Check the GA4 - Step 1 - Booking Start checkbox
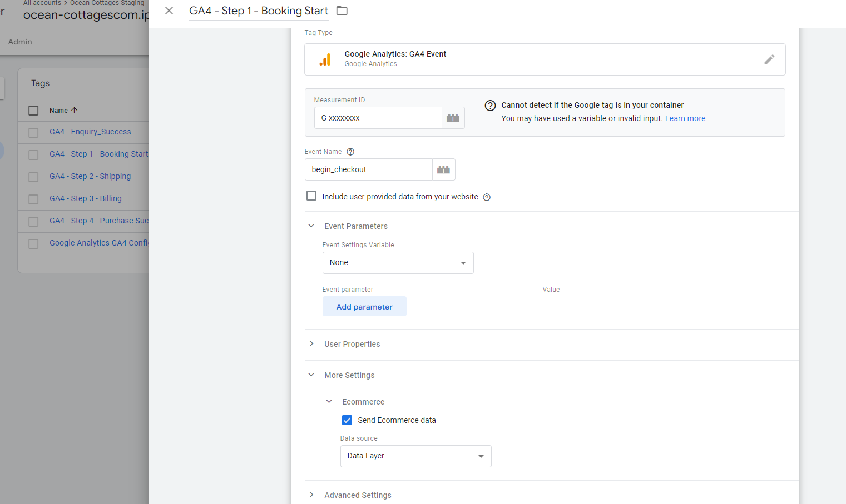Image resolution: width=846 pixels, height=504 pixels. (x=33, y=154)
